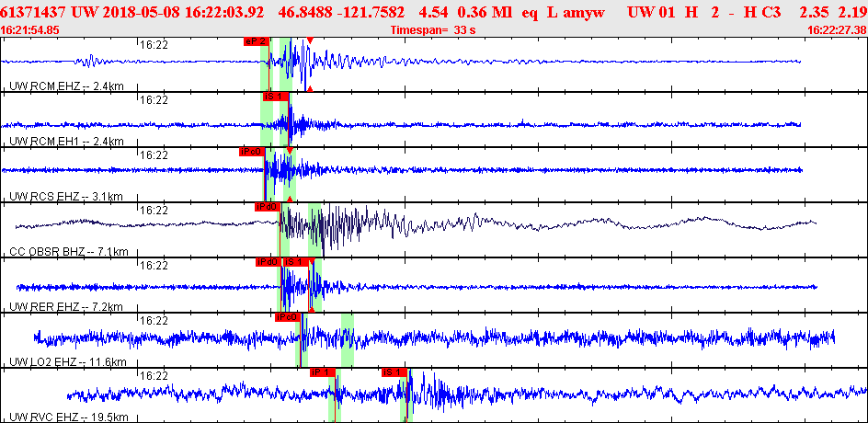
Task: Click the iS 1 pick flag on RER EHZ
Action: 295,262
